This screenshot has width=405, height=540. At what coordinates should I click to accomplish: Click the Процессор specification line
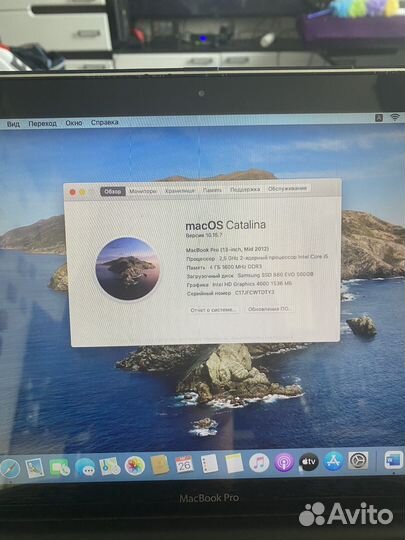click(x=257, y=258)
